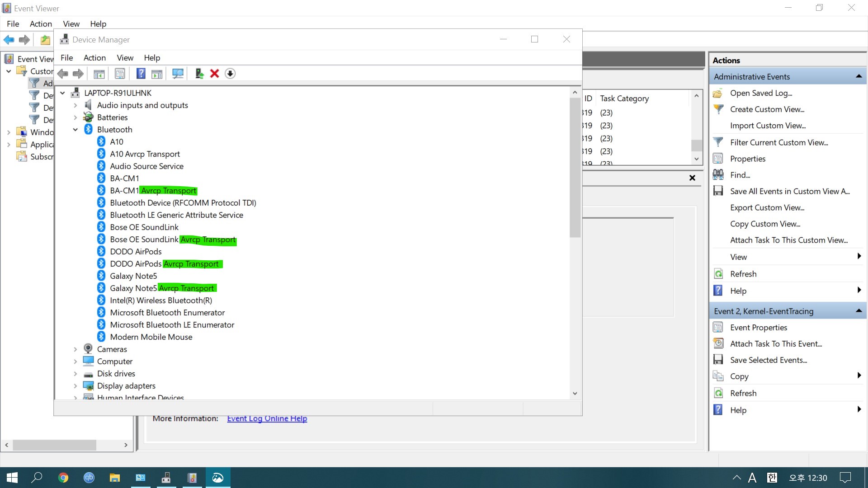
Task: Click the Disable device down-arrow icon
Action: coord(230,74)
